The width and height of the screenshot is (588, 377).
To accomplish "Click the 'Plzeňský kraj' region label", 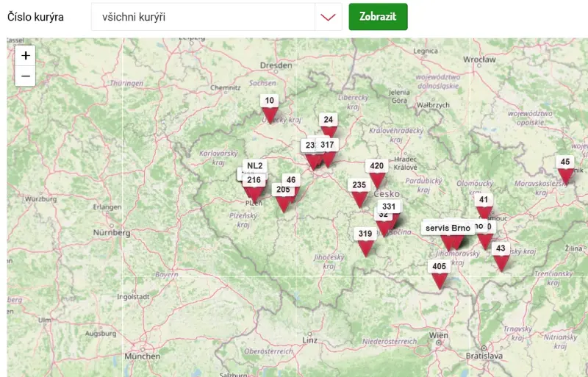I will tap(243, 220).
